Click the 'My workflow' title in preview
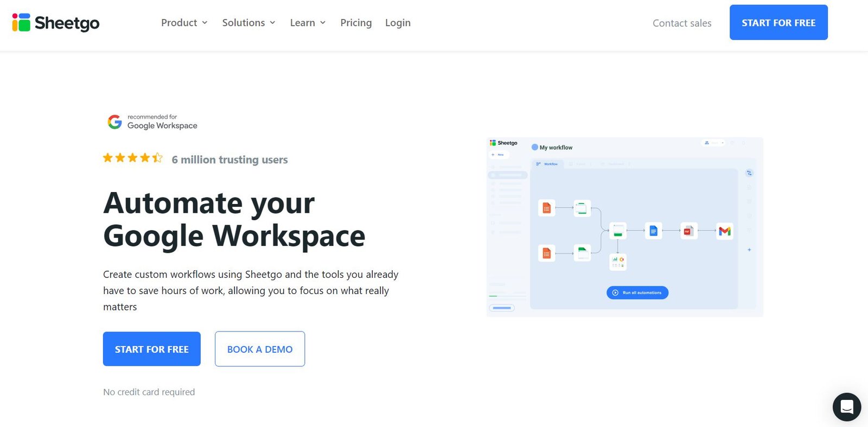The height and width of the screenshot is (427, 868). click(556, 148)
